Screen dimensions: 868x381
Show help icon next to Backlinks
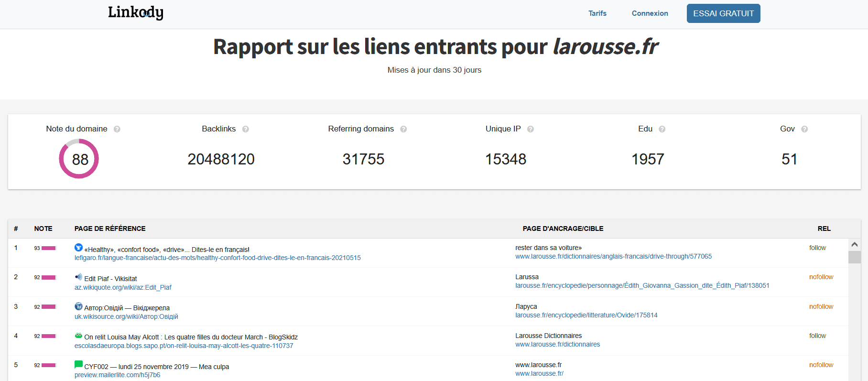[x=246, y=129]
